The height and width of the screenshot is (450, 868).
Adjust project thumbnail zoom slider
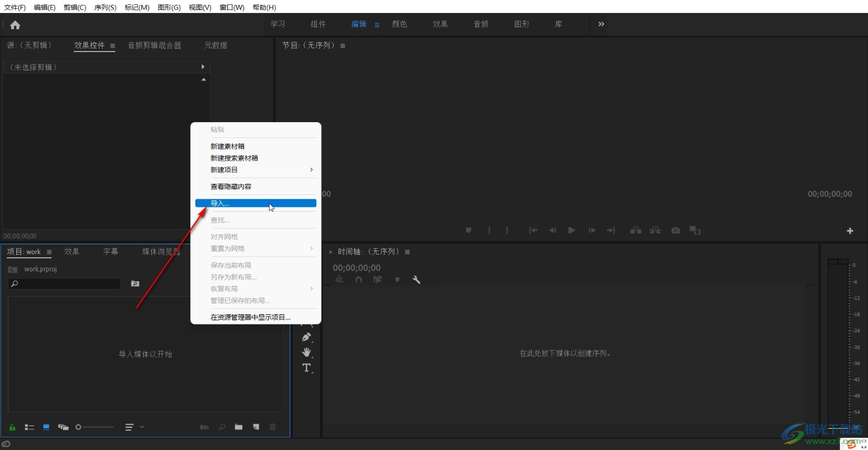[95, 427]
